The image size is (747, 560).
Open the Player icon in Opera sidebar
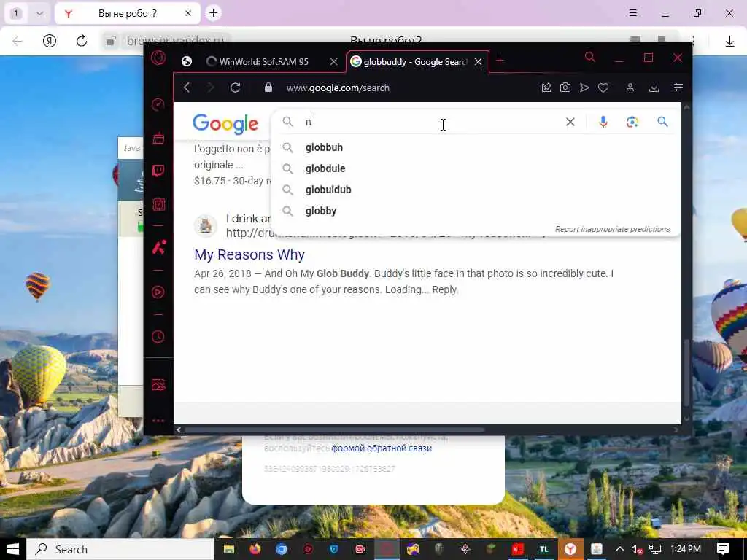pos(158,292)
